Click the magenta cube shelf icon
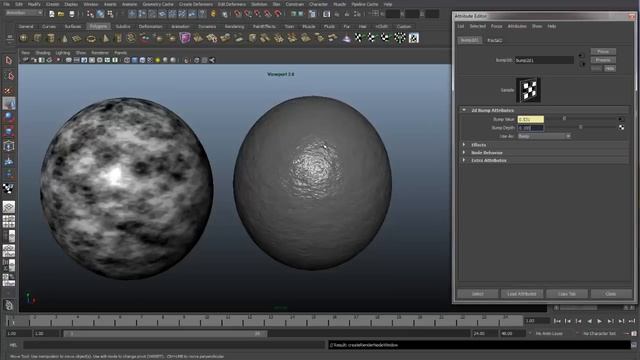640x360 pixels. [185, 38]
